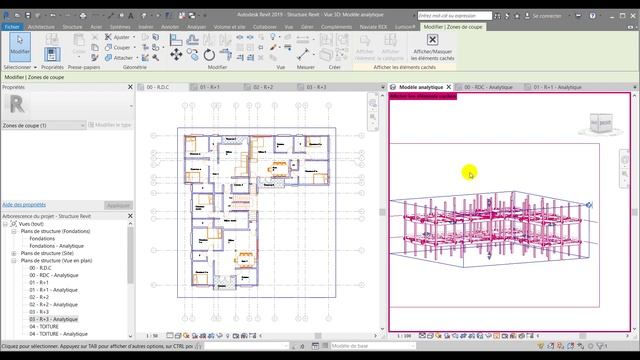Collapse Plans de structure (Vue en plan) node

[x=13, y=261]
